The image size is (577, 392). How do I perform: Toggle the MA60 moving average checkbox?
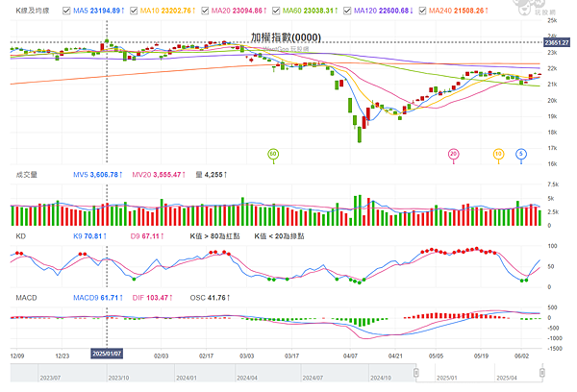(x=276, y=11)
